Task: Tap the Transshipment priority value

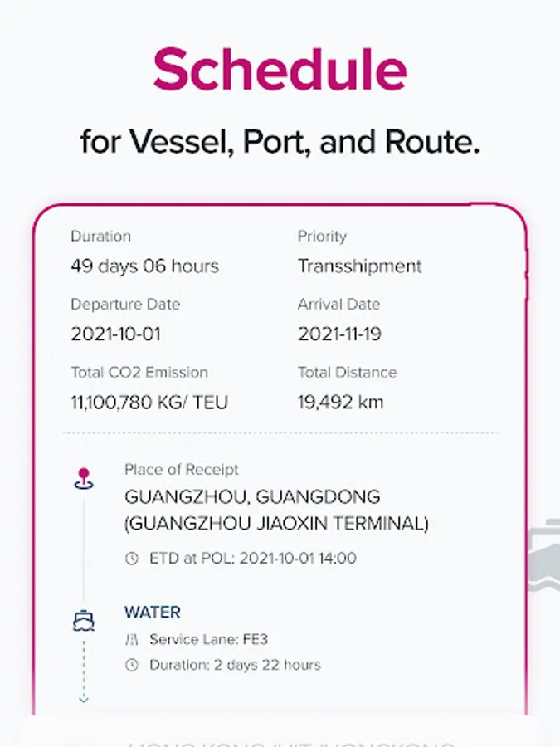Action: [359, 266]
